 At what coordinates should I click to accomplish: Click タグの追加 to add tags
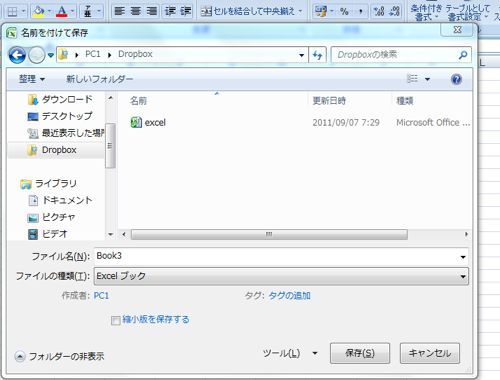pos(289,296)
